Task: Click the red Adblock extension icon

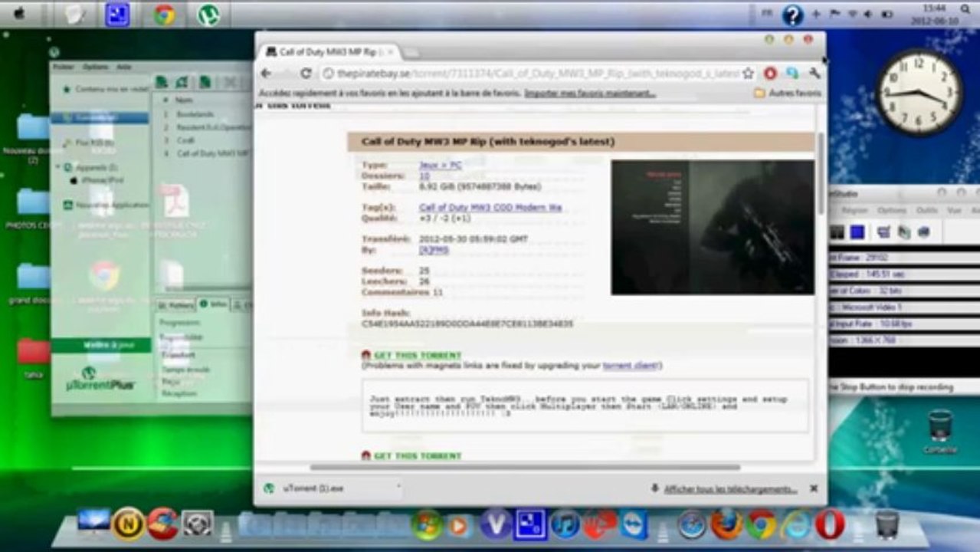Action: (x=771, y=74)
